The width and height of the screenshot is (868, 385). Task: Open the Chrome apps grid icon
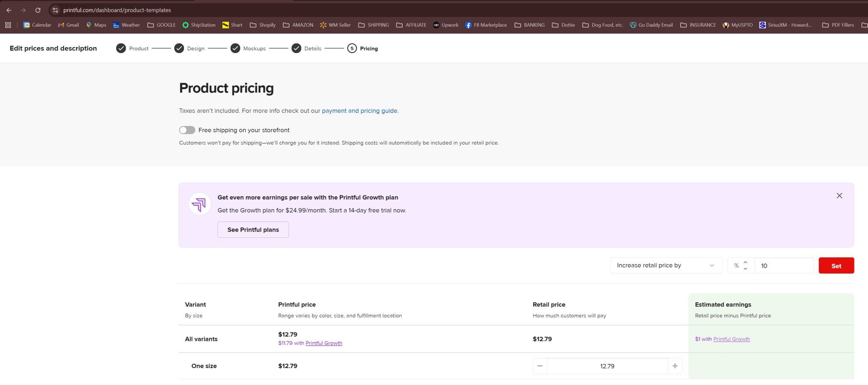coord(8,25)
